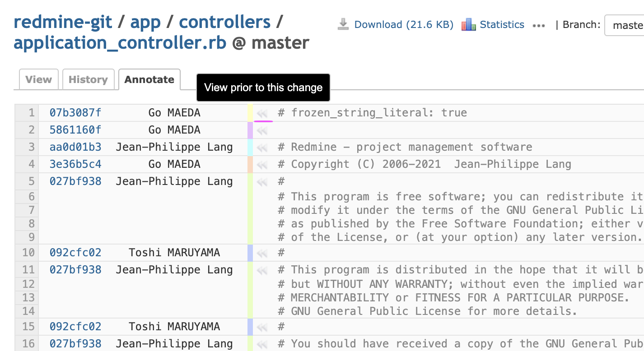Click the Copyright (C) 2006-2021 code line

click(x=425, y=164)
